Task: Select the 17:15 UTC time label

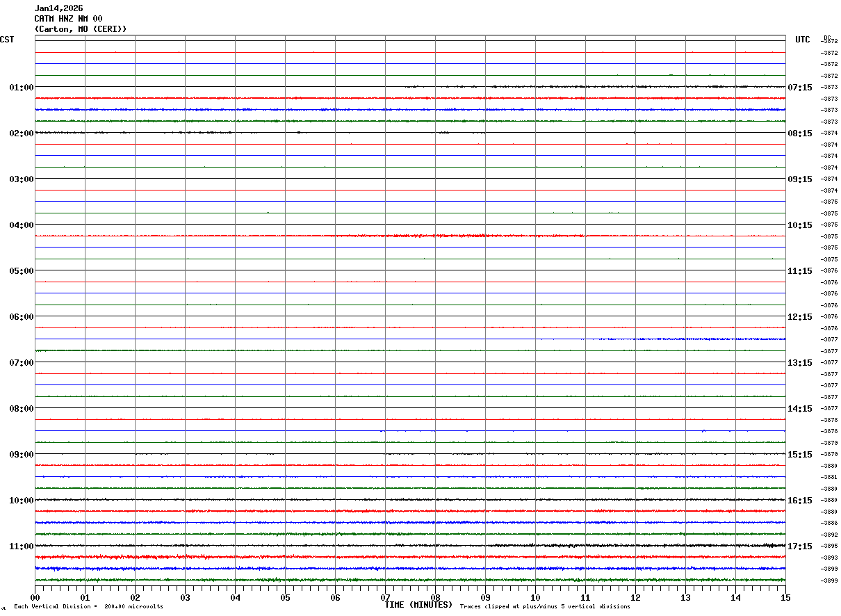Action: pyautogui.click(x=799, y=546)
